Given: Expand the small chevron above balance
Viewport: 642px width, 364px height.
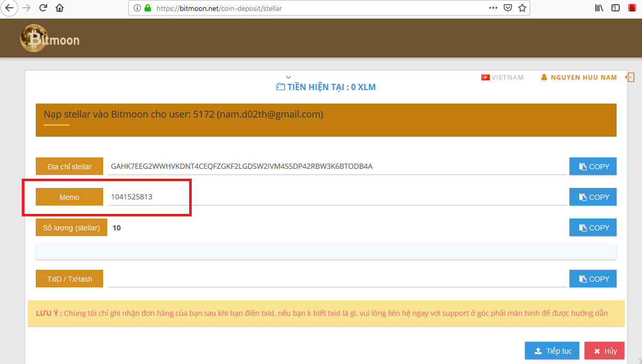Looking at the screenshot, I should 289,78.
